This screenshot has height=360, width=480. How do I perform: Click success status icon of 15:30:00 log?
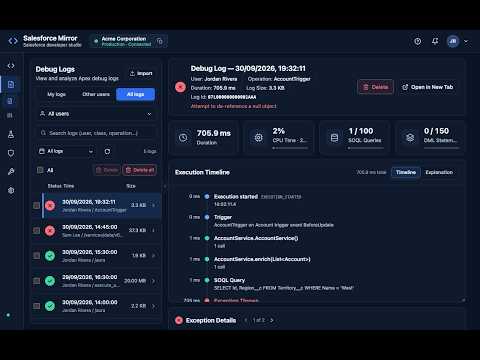tap(50, 256)
